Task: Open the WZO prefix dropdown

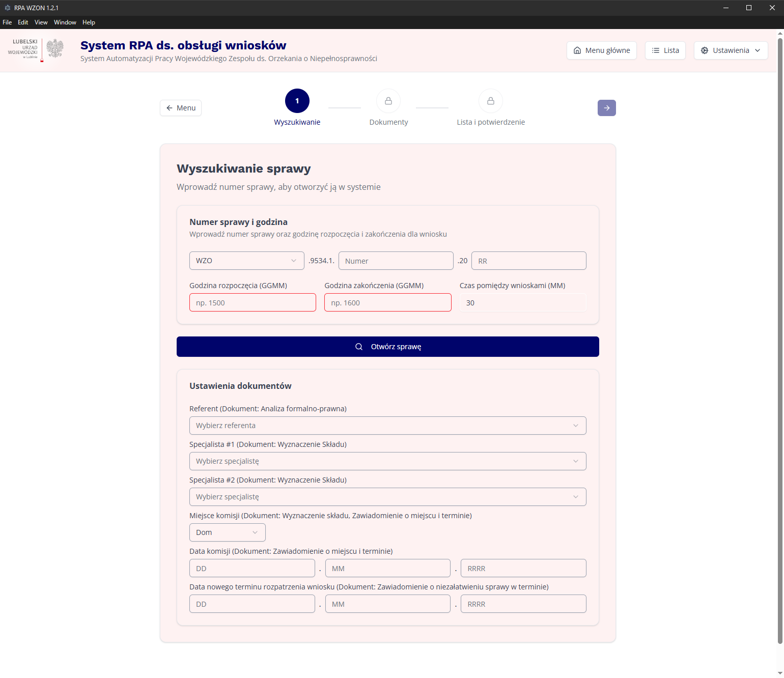Action: (246, 260)
